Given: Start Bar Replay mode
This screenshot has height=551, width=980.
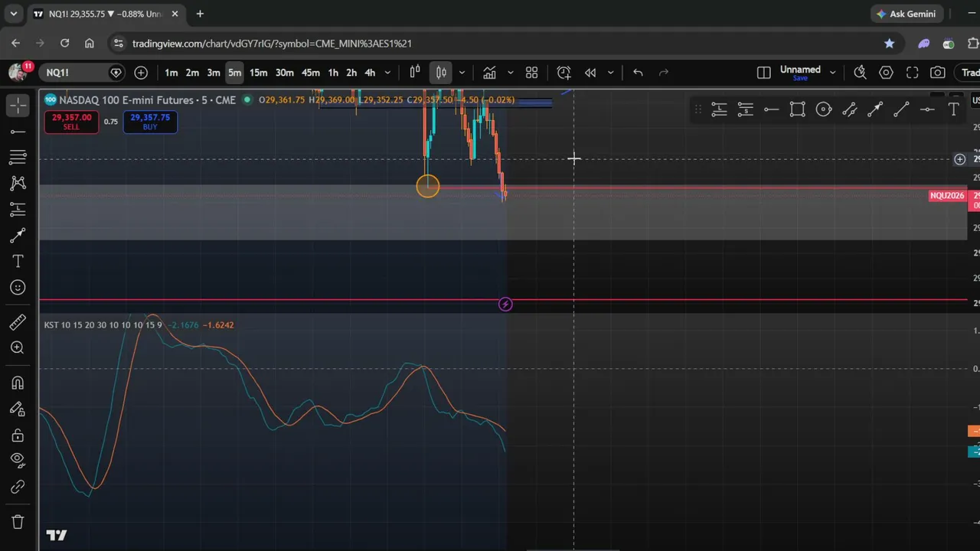Looking at the screenshot, I should point(590,73).
